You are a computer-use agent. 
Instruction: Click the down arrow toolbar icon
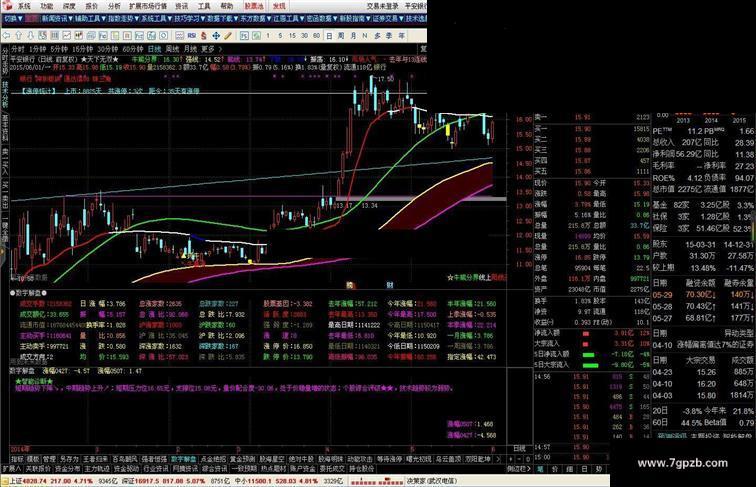tap(31, 36)
